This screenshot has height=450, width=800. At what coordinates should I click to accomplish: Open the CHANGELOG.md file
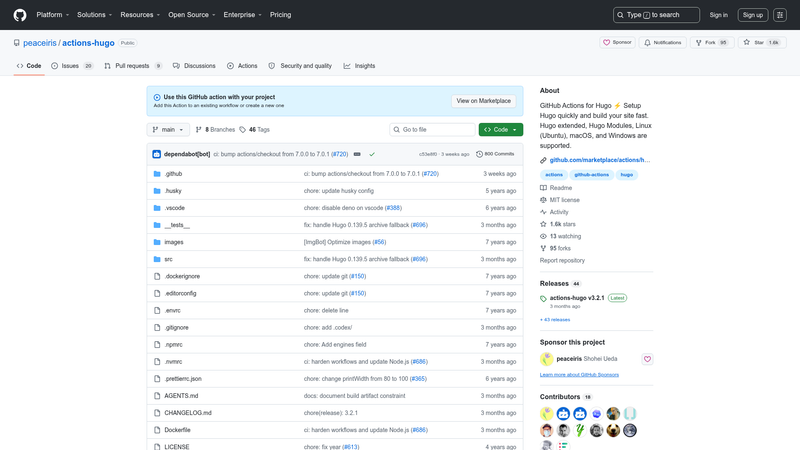click(188, 413)
